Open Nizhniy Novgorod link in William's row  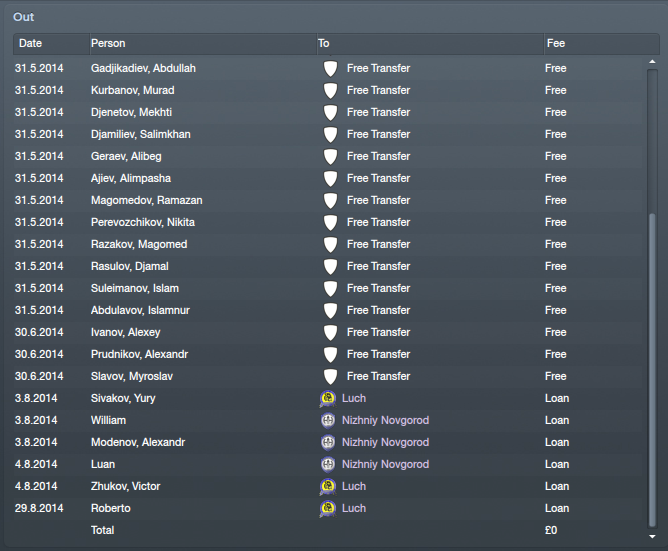(x=385, y=421)
